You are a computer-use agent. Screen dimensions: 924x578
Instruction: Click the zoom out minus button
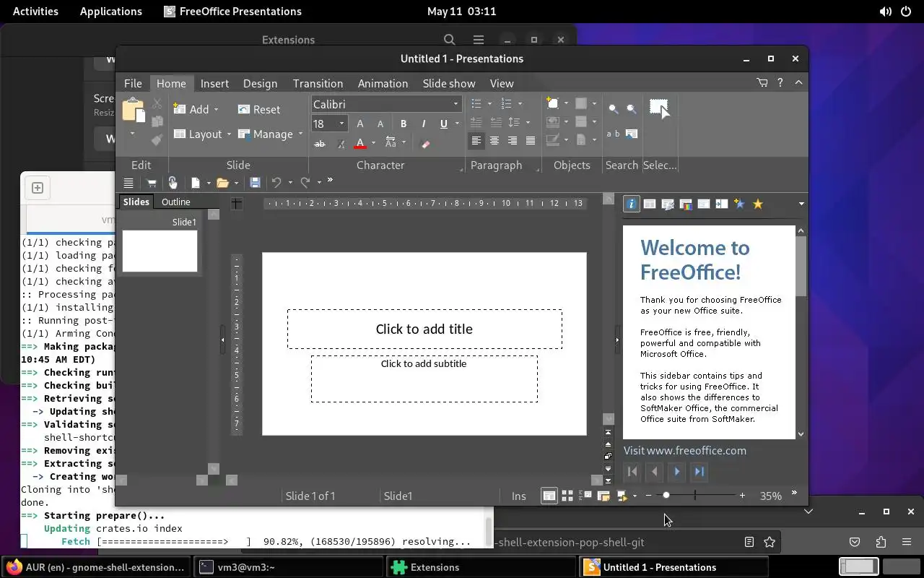coord(648,495)
